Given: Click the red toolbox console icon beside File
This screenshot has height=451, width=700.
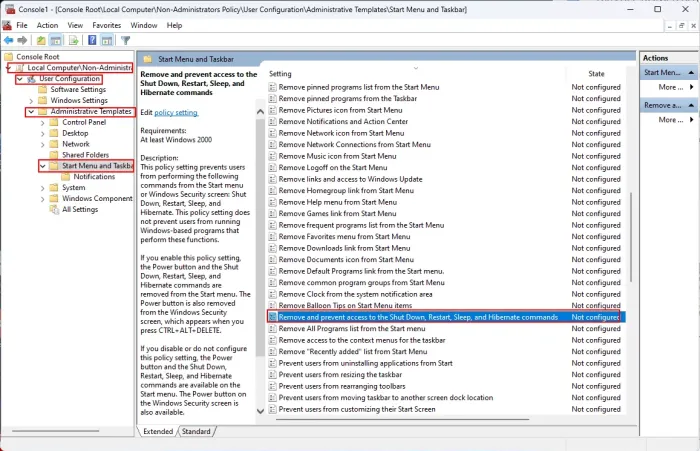Looking at the screenshot, I should pyautogui.click(x=7, y=25).
